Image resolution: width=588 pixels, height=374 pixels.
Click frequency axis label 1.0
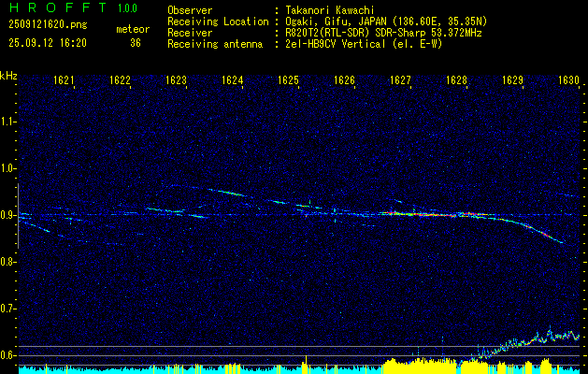[x=8, y=168]
